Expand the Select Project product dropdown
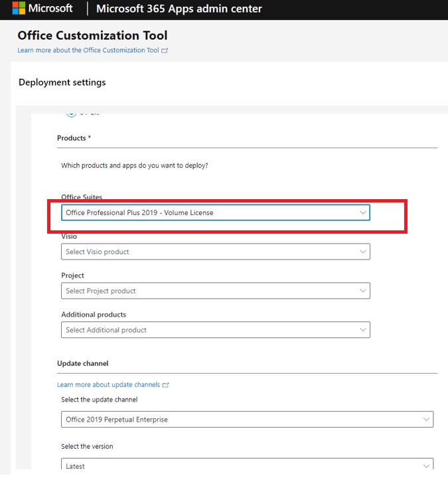 [x=215, y=291]
